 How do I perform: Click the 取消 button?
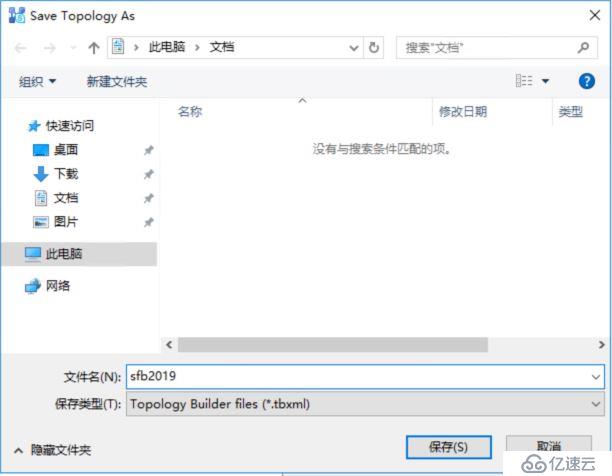[549, 446]
